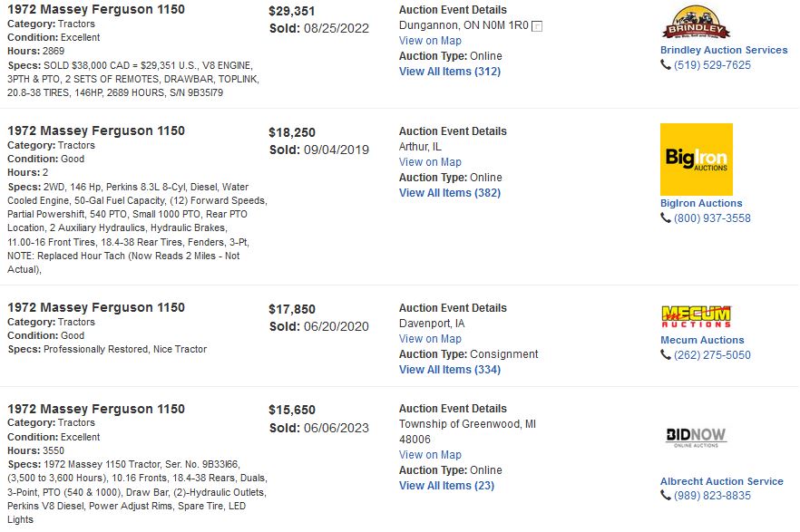Open View All Items (334) link
This screenshot has height=532, width=800.
click(x=450, y=370)
